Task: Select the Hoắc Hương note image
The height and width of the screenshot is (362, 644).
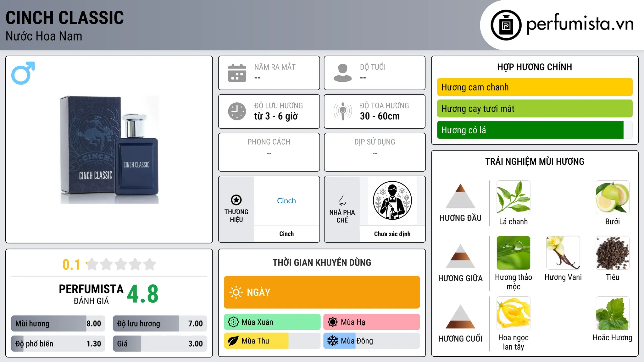Action: click(613, 313)
